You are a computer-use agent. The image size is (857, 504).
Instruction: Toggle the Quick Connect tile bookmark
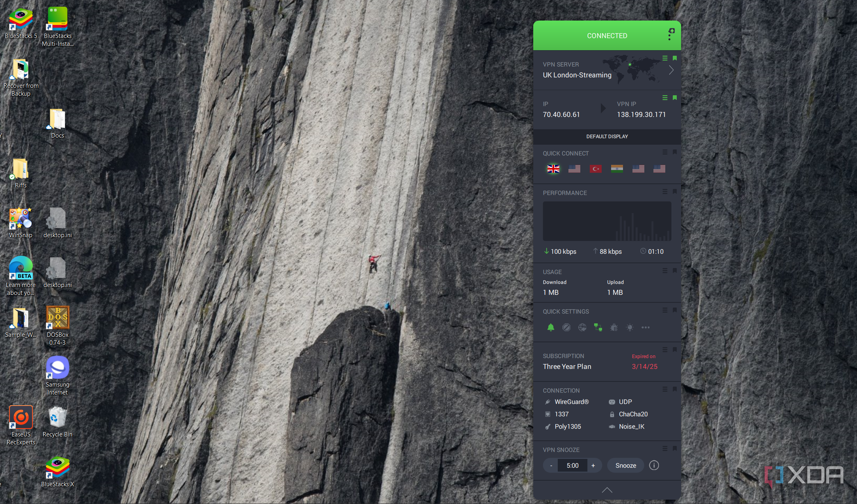(x=675, y=152)
